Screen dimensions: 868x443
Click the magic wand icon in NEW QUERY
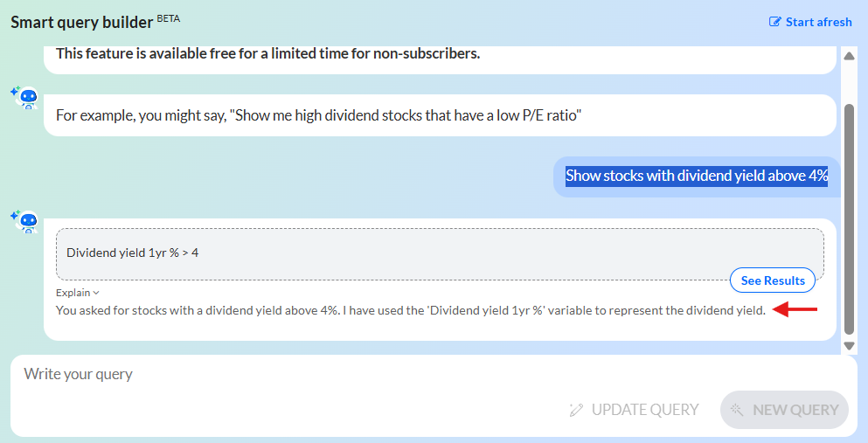(737, 410)
